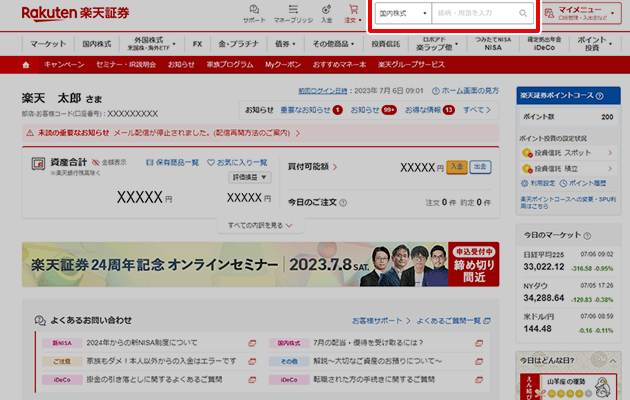Open お気に入り一覧 link
The height and width of the screenshot is (400, 630).
pyautogui.click(x=237, y=162)
